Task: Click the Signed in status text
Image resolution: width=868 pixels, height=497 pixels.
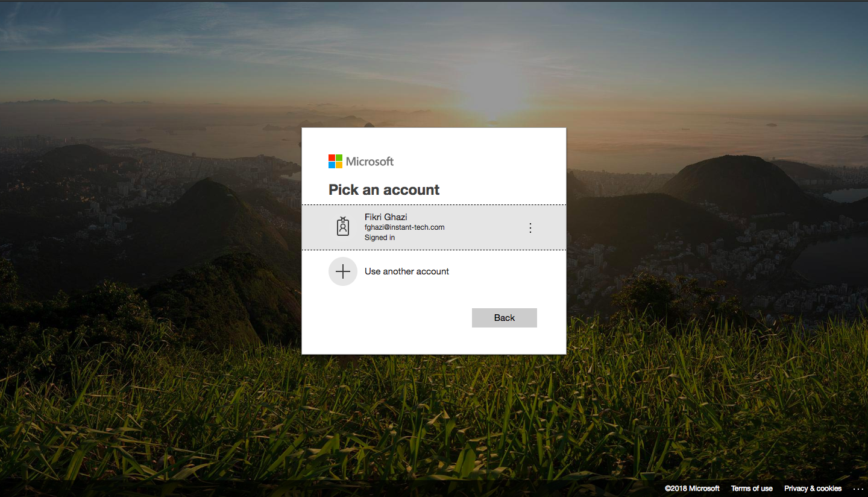Action: pyautogui.click(x=380, y=238)
